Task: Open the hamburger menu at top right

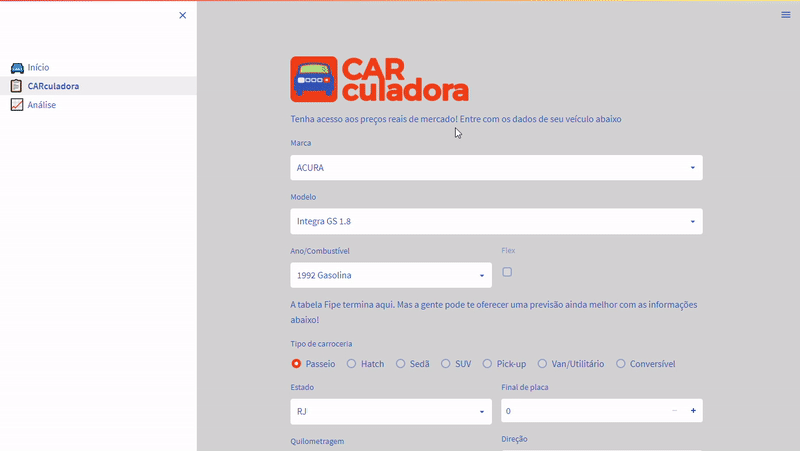Action: [786, 15]
